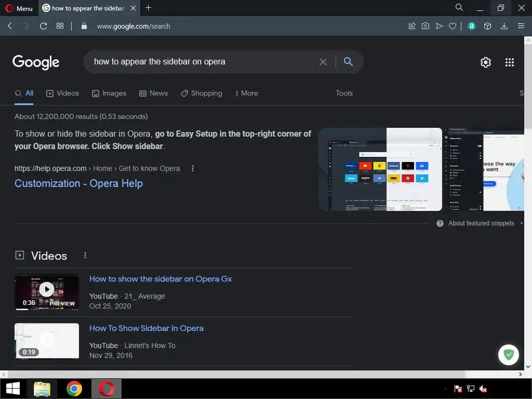Viewport: 532px width, 399px height.
Task: Launch Chrome from the taskbar
Action: [74, 389]
